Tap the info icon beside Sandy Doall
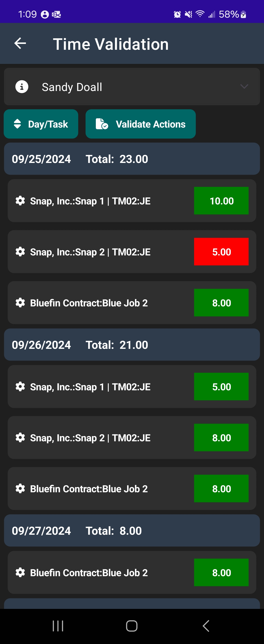This screenshot has width=264, height=644. (22, 87)
